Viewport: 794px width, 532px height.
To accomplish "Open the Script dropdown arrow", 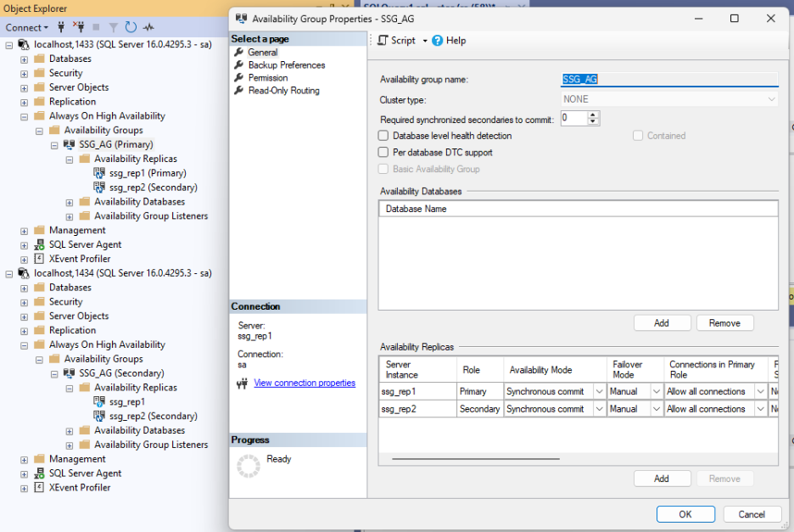I will [x=425, y=41].
